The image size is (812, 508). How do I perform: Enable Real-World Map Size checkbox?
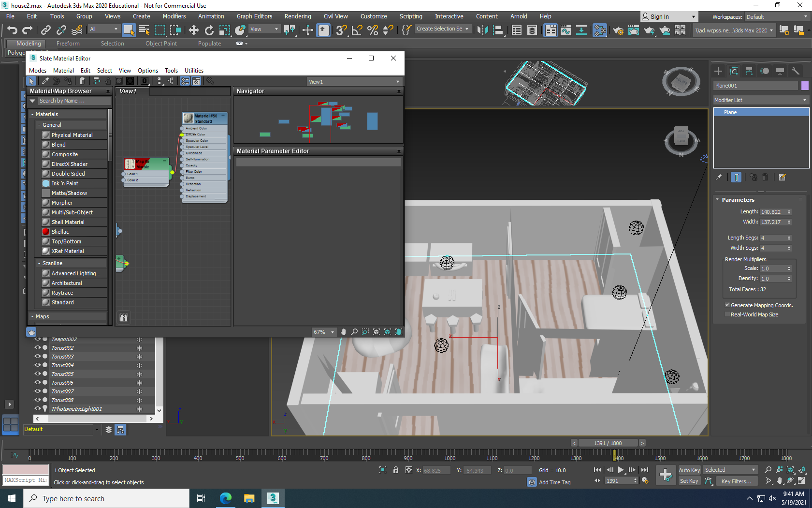pyautogui.click(x=727, y=314)
